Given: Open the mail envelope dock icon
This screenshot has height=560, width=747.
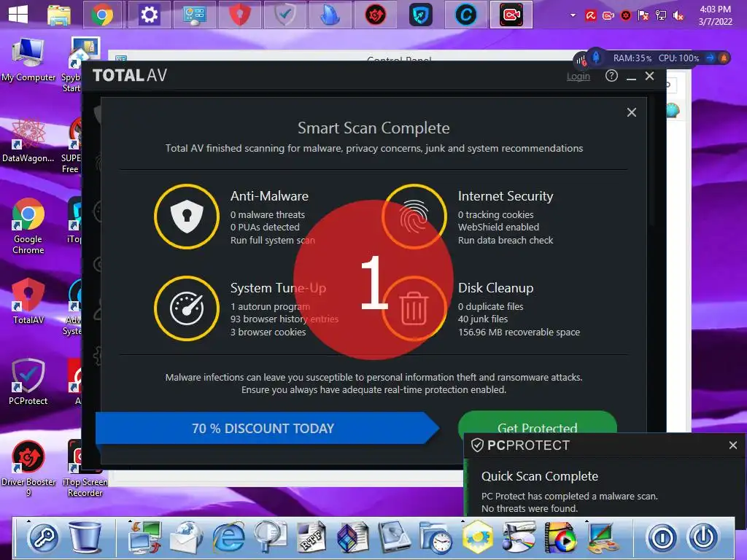Looking at the screenshot, I should point(186,538).
